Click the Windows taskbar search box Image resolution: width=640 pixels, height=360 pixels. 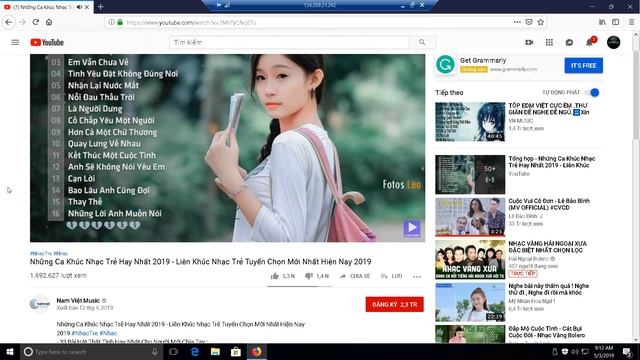[92, 351]
